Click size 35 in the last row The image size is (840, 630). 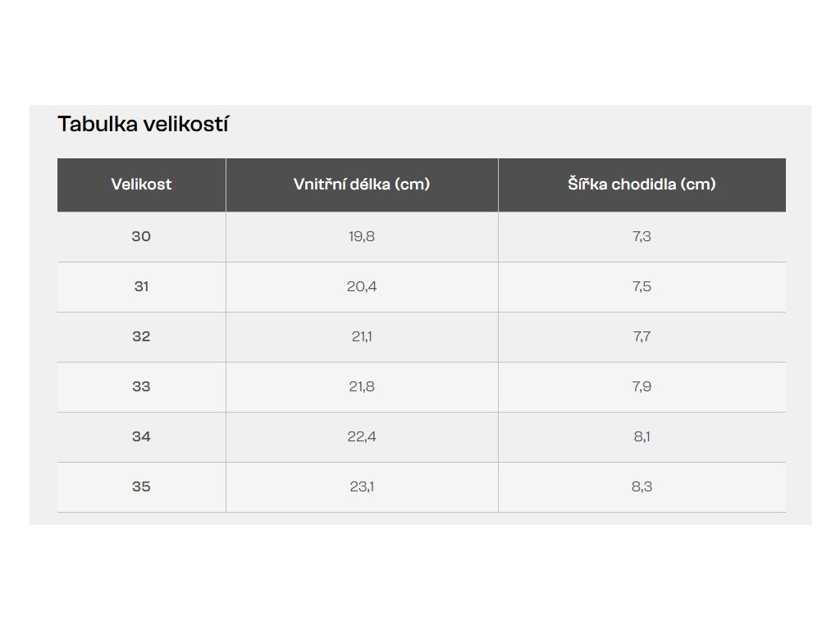coord(141,487)
